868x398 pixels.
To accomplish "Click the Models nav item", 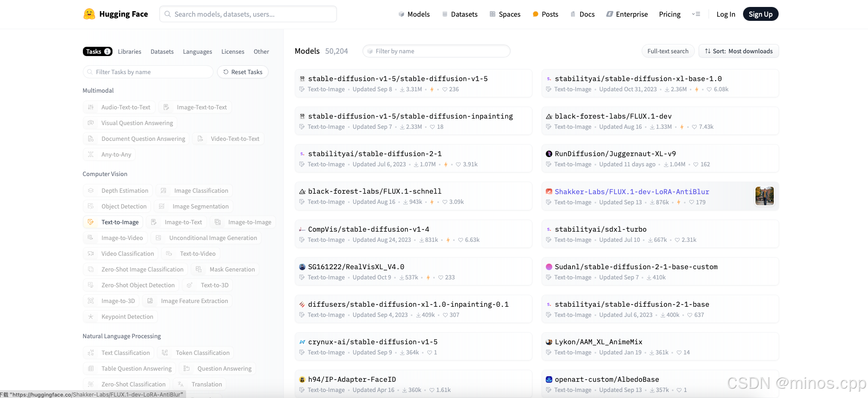I will point(414,14).
